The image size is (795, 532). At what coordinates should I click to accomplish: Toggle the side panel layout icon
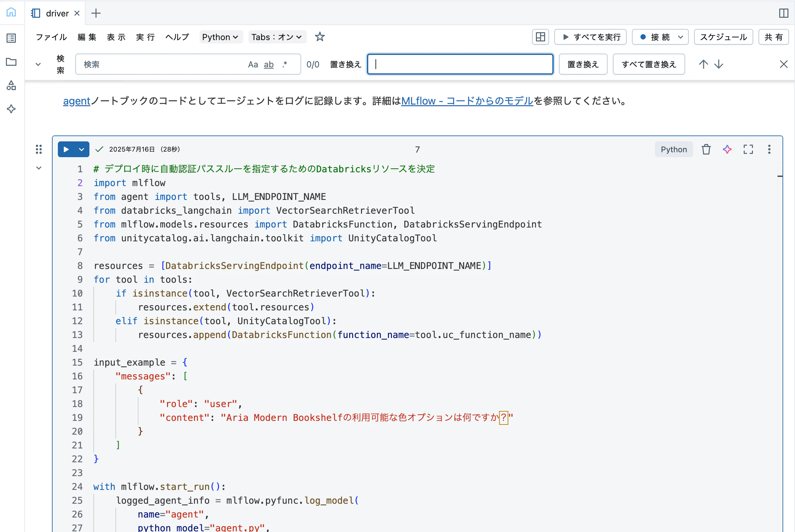[783, 13]
